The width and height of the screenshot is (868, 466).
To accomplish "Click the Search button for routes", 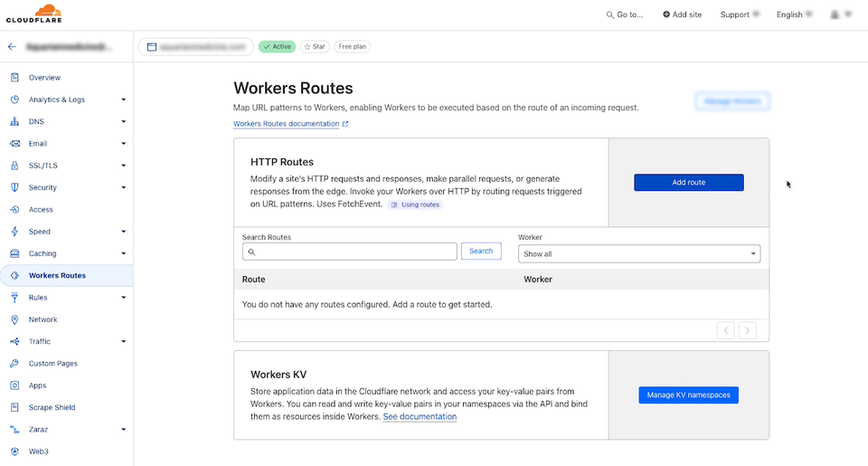I will click(x=481, y=251).
